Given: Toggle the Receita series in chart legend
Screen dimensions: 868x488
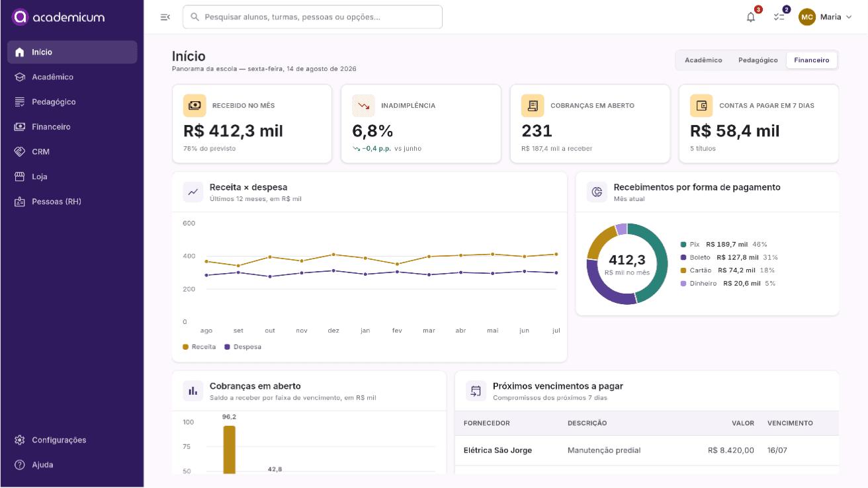Looking at the screenshot, I should (x=199, y=346).
